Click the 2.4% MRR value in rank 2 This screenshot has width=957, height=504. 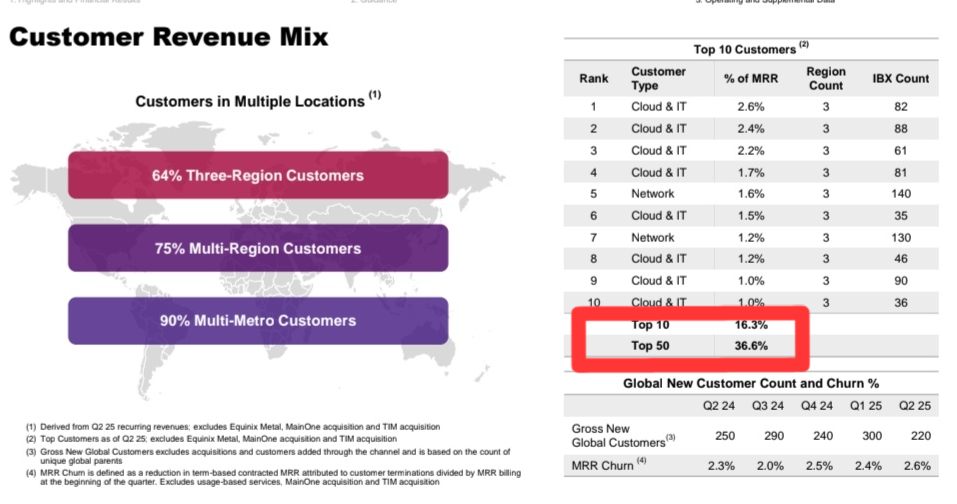pos(751,129)
